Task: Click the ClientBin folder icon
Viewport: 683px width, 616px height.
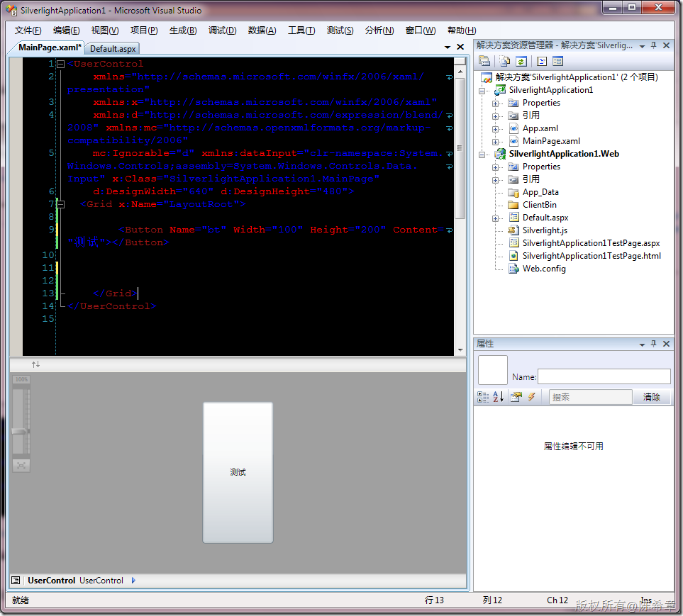Action: point(513,205)
